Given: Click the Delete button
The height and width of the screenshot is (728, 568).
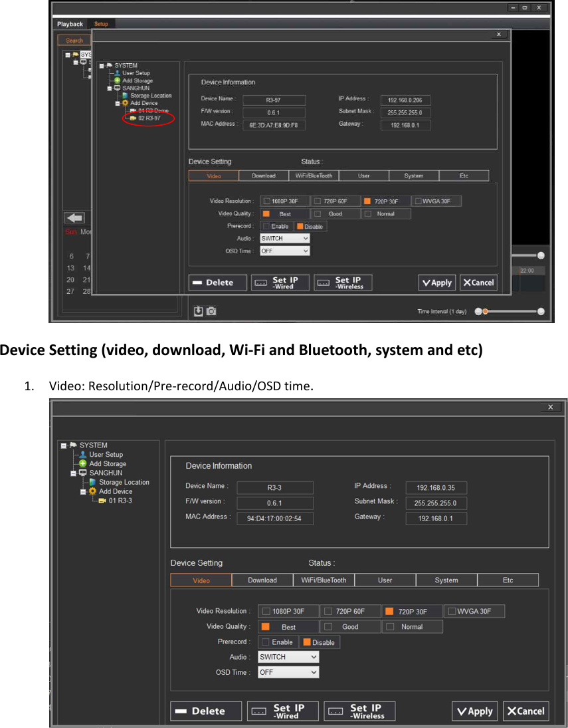Looking at the screenshot, I should click(205, 711).
